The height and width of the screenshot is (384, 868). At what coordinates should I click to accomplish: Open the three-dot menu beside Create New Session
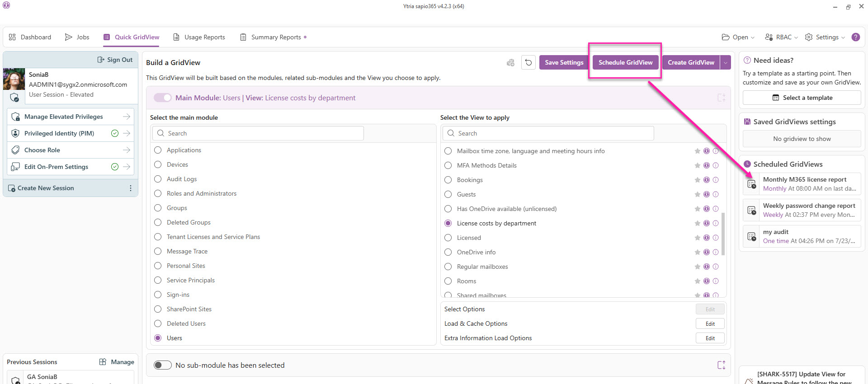pos(131,188)
